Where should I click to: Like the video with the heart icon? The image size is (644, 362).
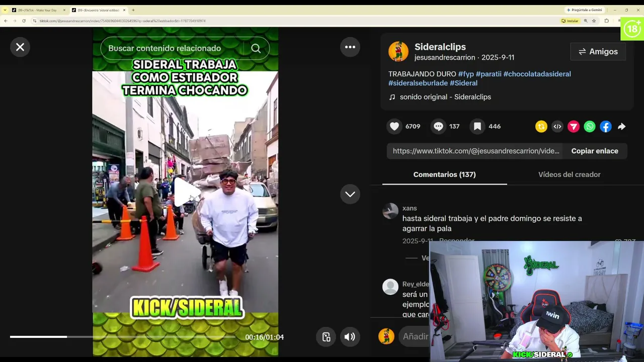[x=394, y=126]
